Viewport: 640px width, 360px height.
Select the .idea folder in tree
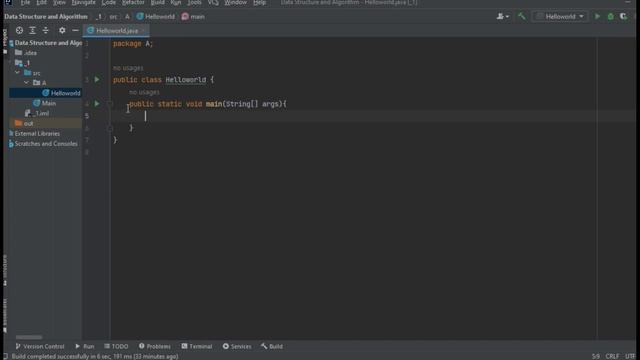pos(26,53)
